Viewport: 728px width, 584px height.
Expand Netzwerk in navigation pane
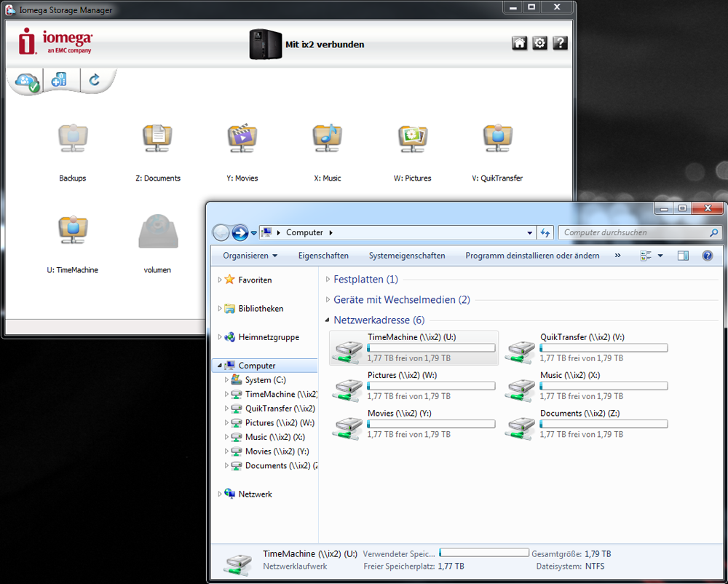coord(220,494)
